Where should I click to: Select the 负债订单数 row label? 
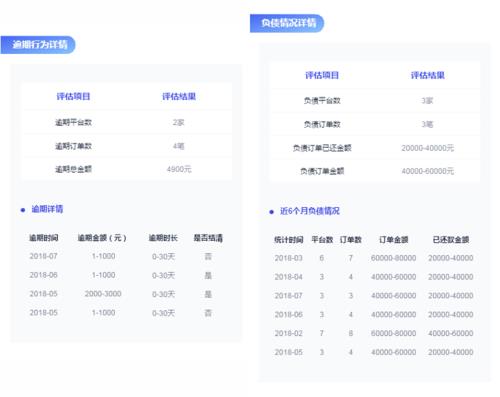coord(322,124)
